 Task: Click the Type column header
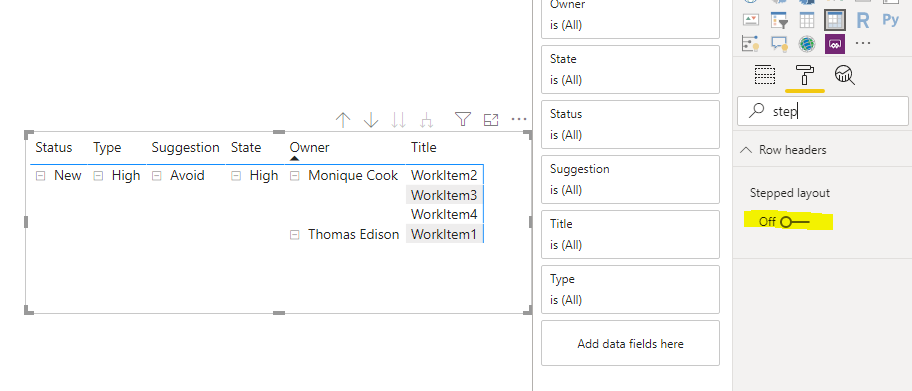click(x=107, y=147)
